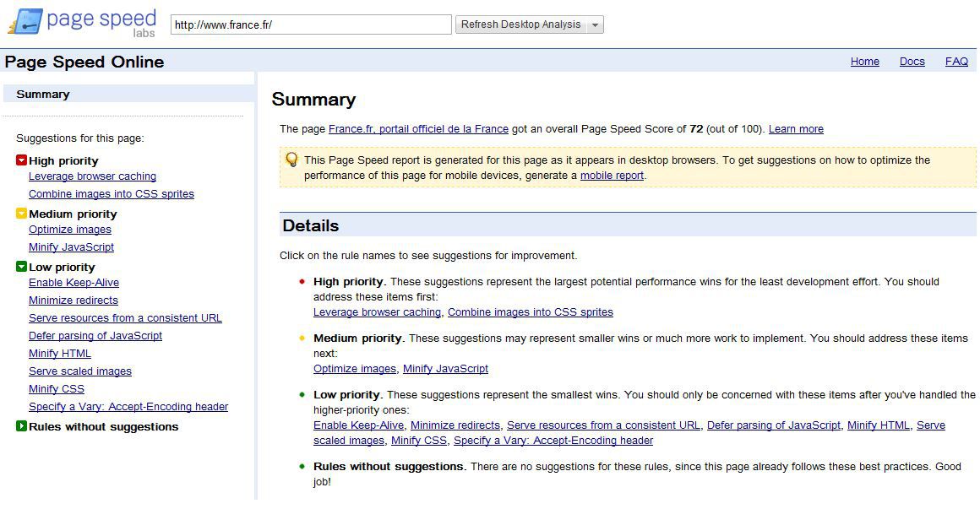This screenshot has height=509, width=980.
Task: Select the Summary sidebar tab
Action: click(x=128, y=95)
